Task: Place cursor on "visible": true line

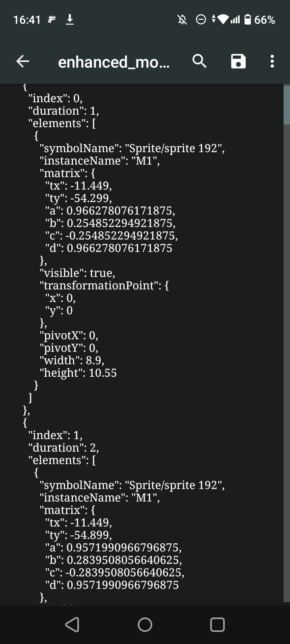Action: tap(77, 273)
